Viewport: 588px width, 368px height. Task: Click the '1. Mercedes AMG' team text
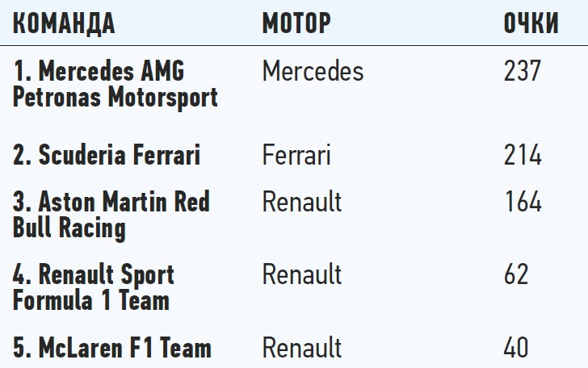point(99,71)
